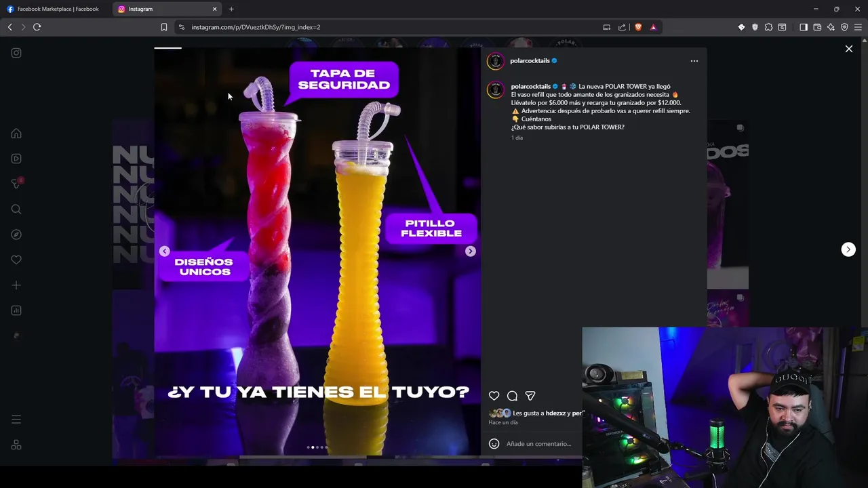Viewport: 868px width, 488px height.
Task: View site information icon in address bar
Action: click(181, 27)
